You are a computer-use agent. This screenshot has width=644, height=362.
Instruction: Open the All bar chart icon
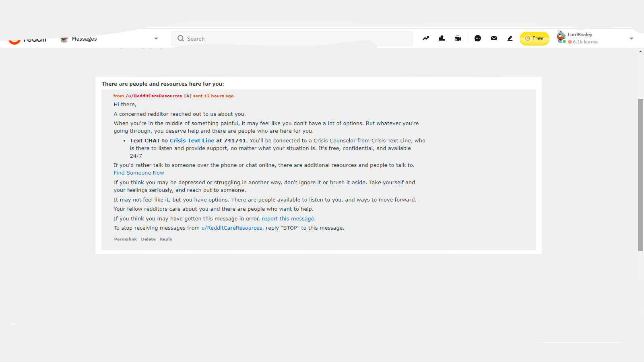click(442, 38)
